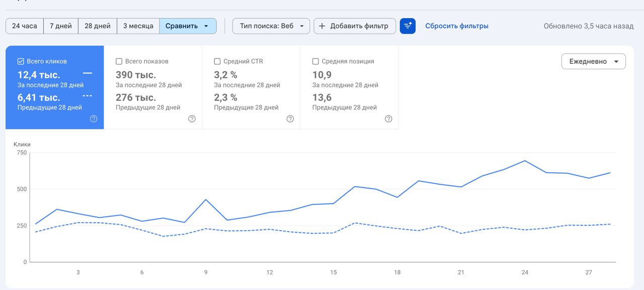Screen dimensions: 644x290
Task: Click the blue filter sparkle icon
Action: point(408,26)
